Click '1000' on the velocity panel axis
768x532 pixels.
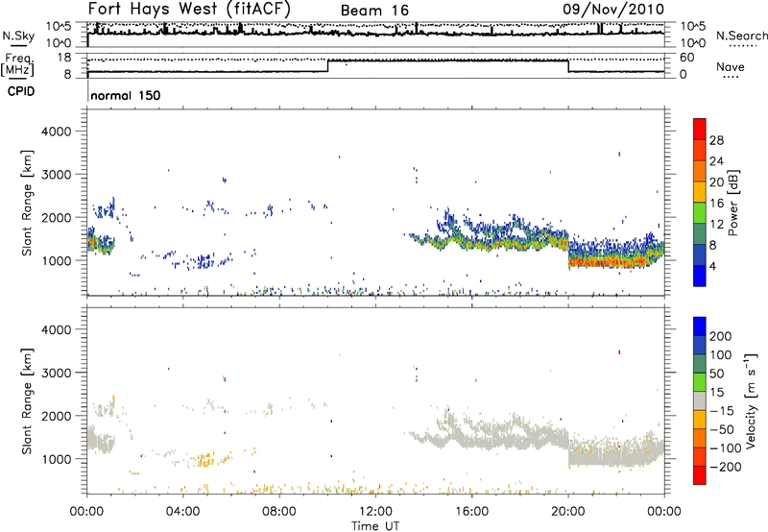pyautogui.click(x=56, y=458)
